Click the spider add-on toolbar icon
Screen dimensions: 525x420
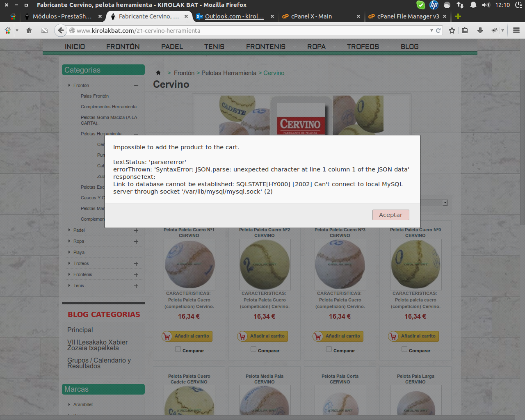coord(495,30)
